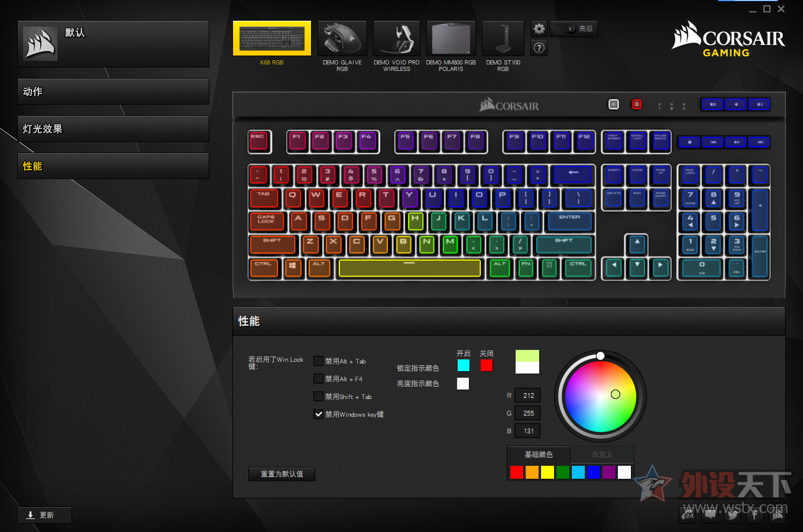
Task: Choose the purple basic color swatch
Action: click(x=609, y=472)
